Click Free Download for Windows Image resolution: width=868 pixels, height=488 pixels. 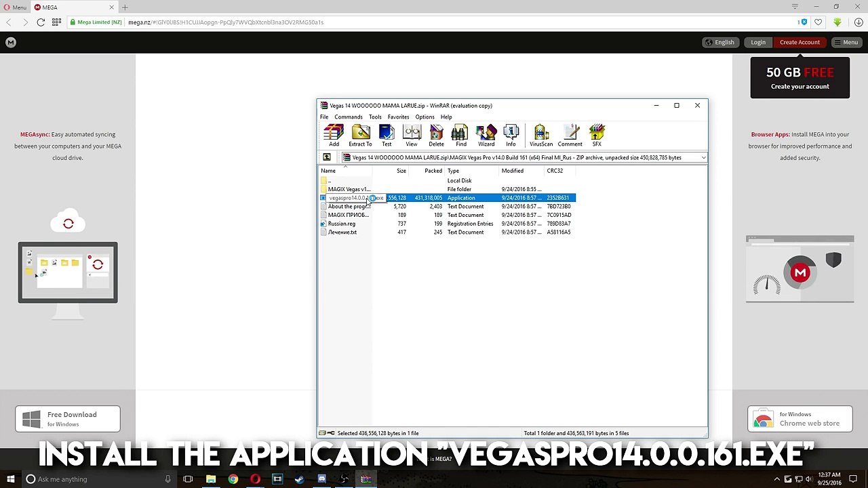(68, 419)
